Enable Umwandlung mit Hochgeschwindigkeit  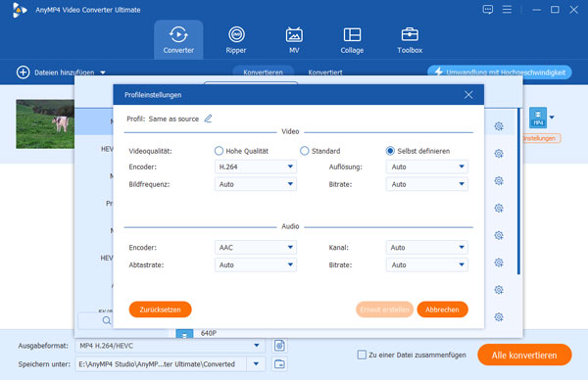[500, 72]
